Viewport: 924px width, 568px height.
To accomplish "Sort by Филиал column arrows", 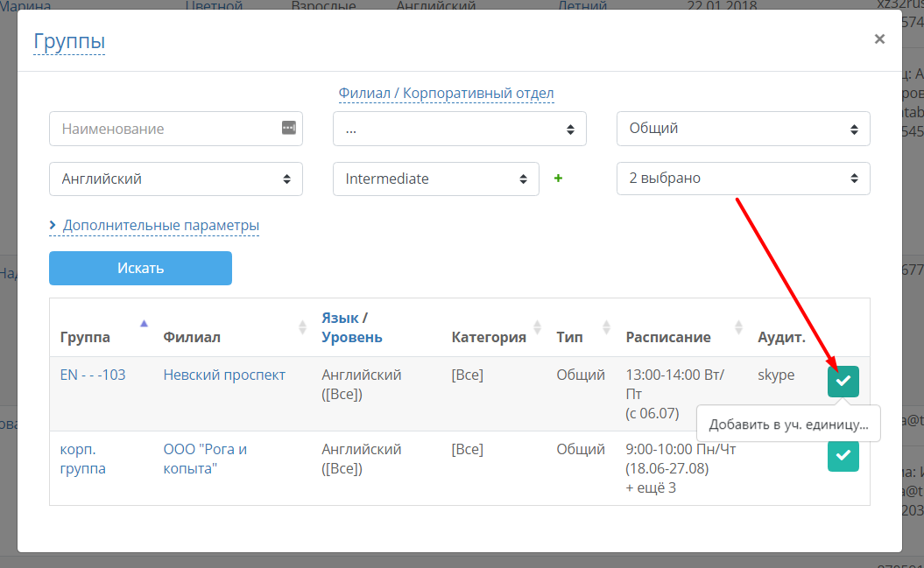I will pos(302,327).
